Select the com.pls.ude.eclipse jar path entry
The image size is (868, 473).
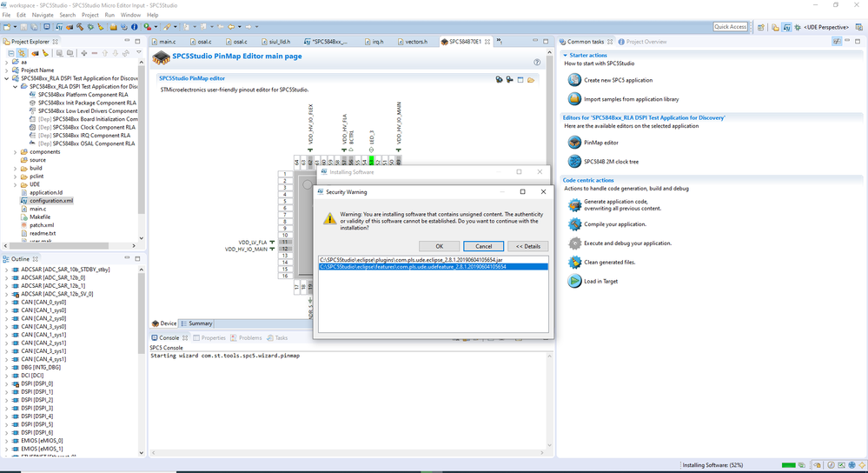click(x=433, y=260)
